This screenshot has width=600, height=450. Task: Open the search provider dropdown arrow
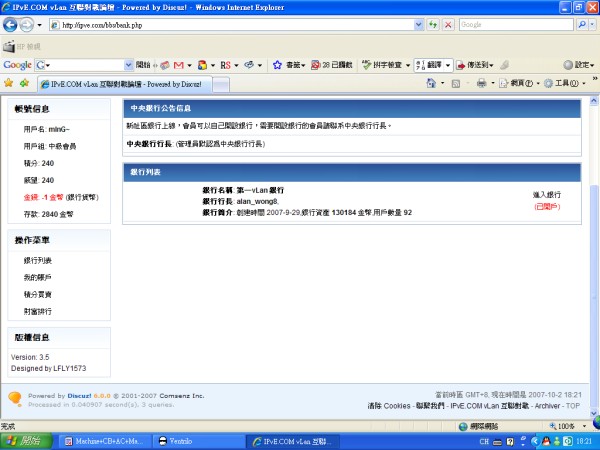click(592, 25)
